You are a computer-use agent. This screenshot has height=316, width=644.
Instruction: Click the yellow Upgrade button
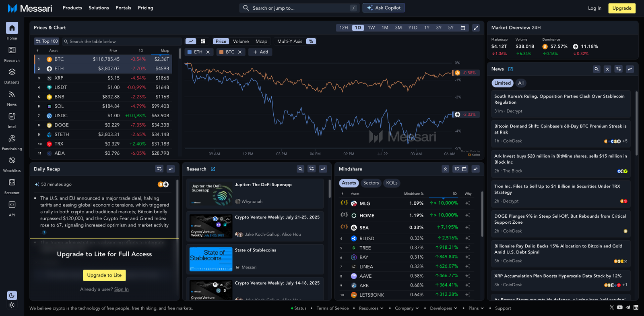(x=622, y=8)
